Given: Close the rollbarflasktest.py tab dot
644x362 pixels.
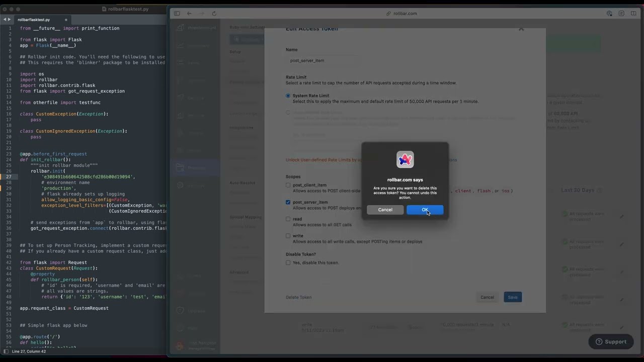Looking at the screenshot, I should (65, 20).
